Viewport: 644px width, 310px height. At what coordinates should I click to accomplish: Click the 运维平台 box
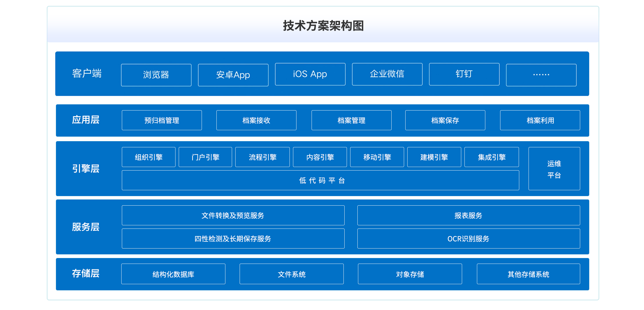pos(554,169)
